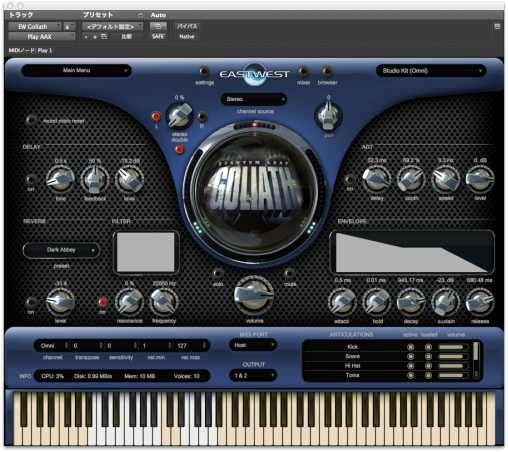Enable the solo button
This screenshot has height=452, width=508.
click(218, 273)
